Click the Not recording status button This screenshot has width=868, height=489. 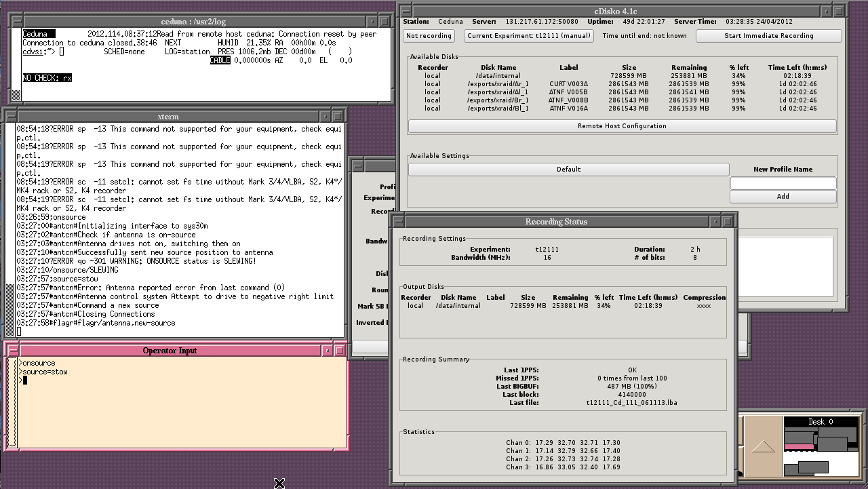pyautogui.click(x=429, y=36)
